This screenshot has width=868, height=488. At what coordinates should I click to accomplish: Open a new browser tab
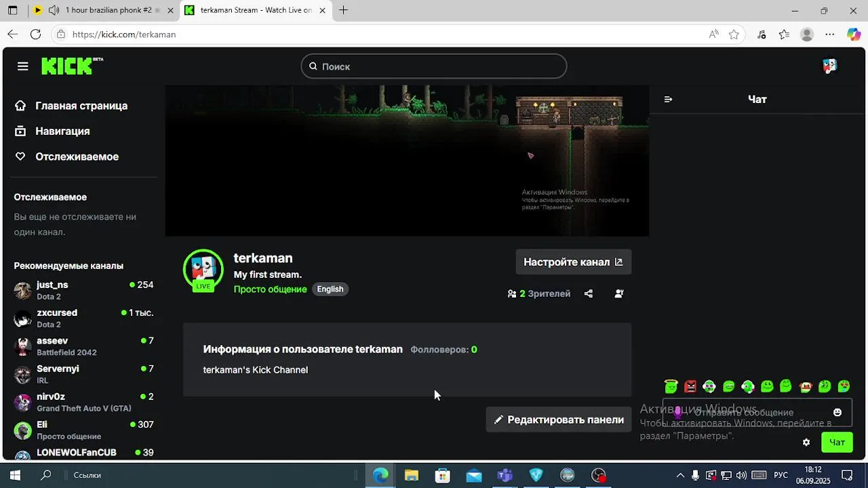343,10
